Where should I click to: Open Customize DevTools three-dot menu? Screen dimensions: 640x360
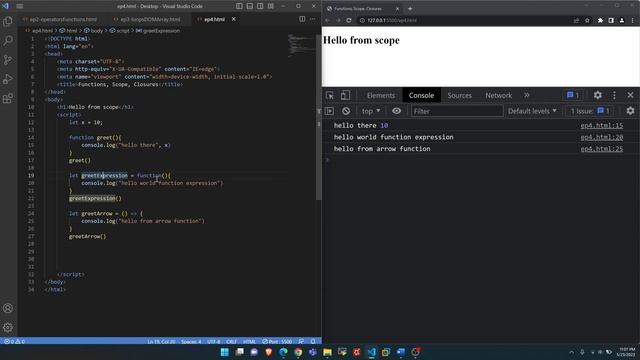614,95
